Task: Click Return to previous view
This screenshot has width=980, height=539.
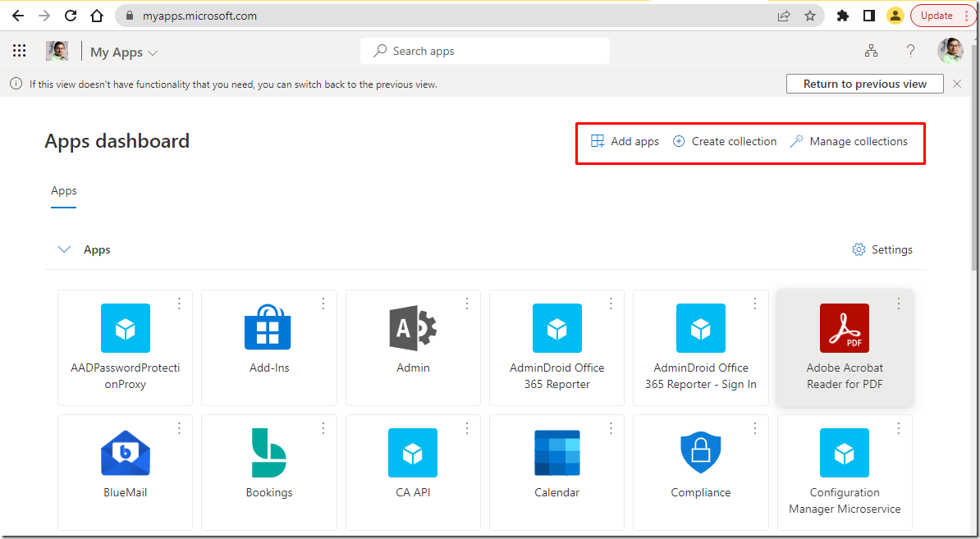Action: click(864, 83)
